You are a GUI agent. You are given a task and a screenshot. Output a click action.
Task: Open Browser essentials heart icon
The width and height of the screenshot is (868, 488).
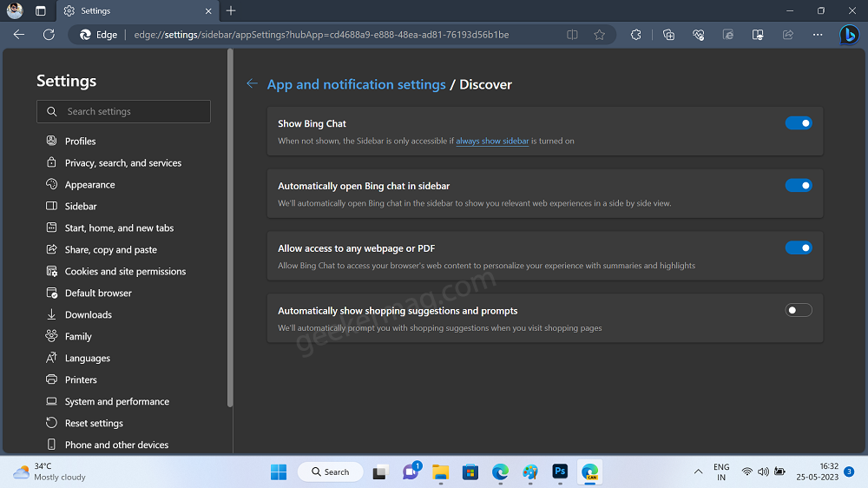(699, 35)
